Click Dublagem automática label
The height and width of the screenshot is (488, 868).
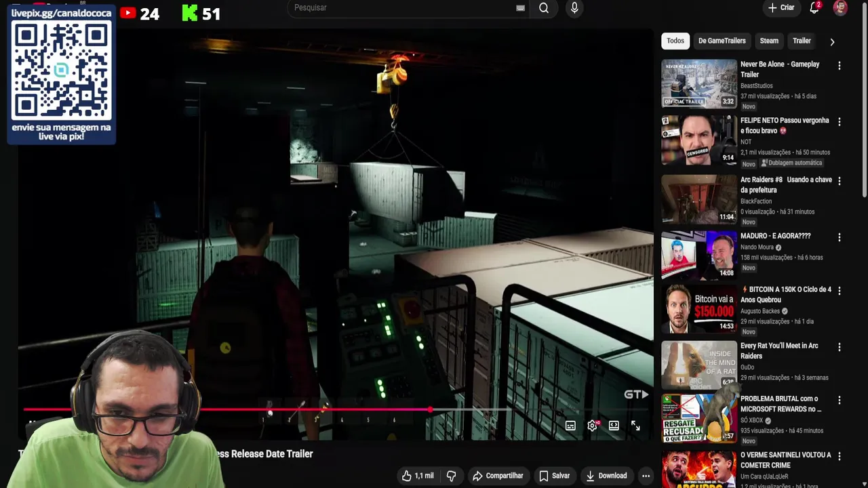(x=791, y=163)
